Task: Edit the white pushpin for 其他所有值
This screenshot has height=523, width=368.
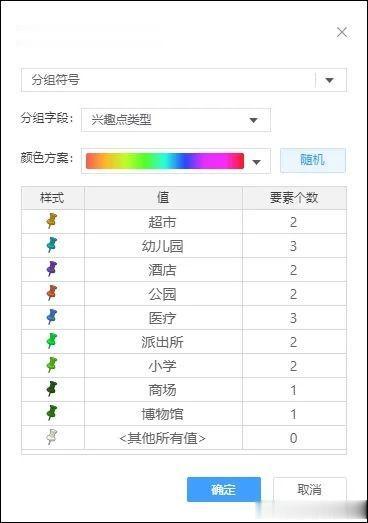Action: click(52, 437)
